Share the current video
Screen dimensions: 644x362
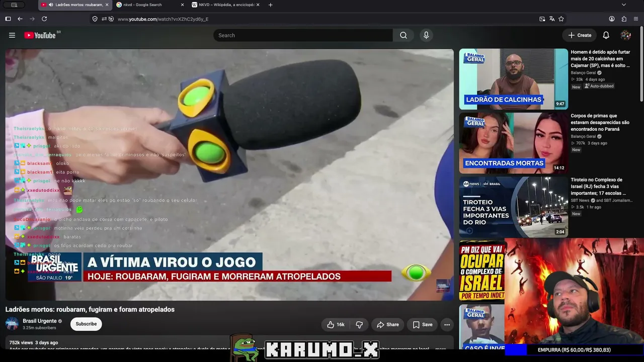388,325
